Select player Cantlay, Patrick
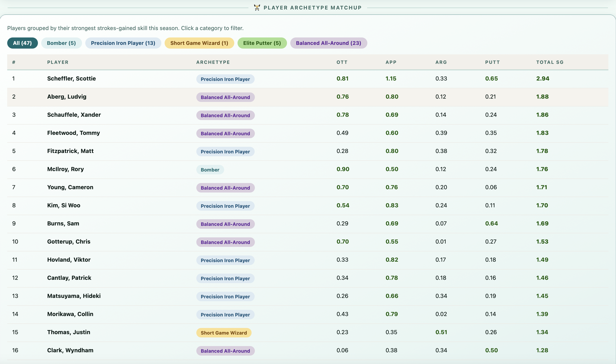The height and width of the screenshot is (364, 616). (69, 278)
